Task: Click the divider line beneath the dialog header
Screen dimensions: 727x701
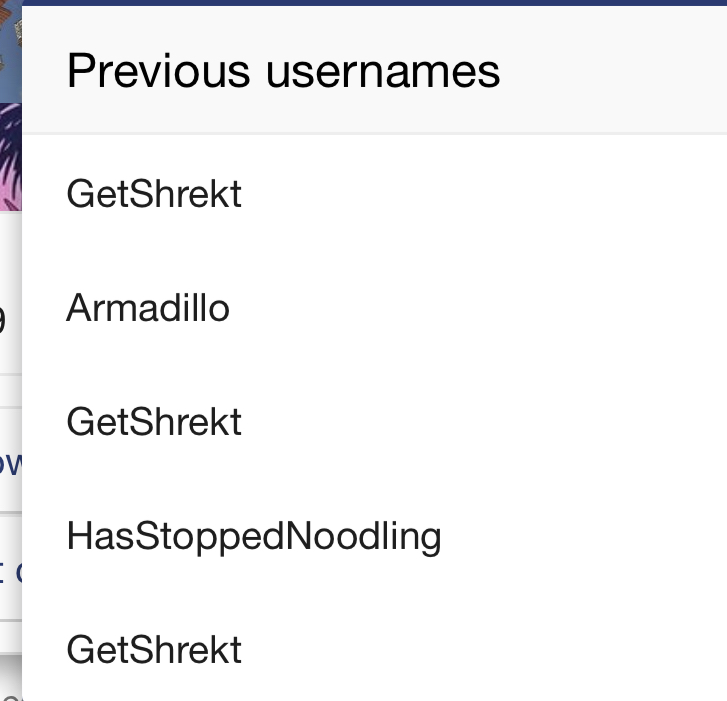Action: pyautogui.click(x=374, y=134)
